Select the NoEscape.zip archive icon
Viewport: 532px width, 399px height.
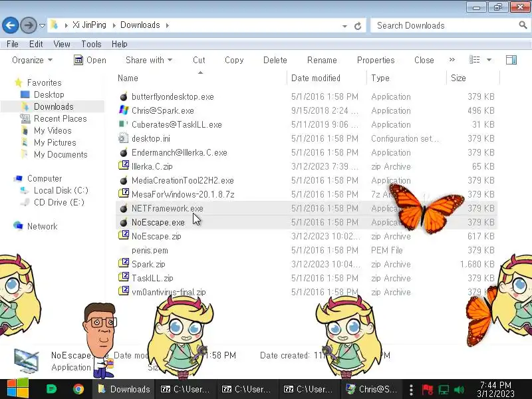(x=124, y=235)
